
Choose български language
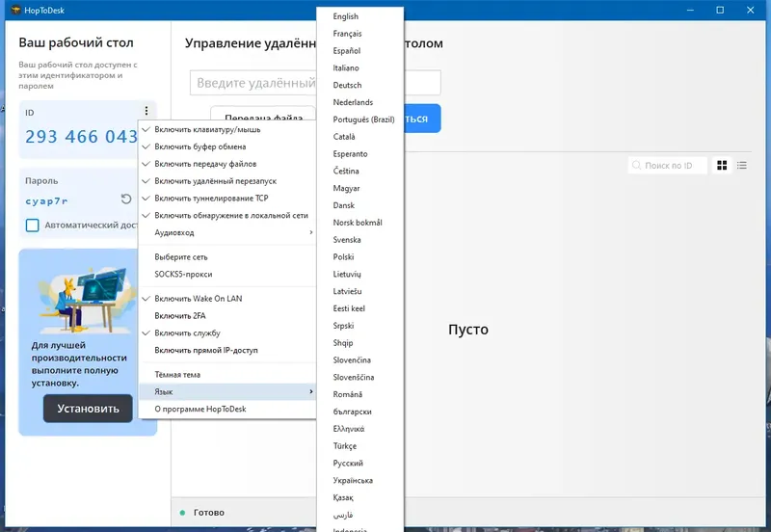pos(359,412)
